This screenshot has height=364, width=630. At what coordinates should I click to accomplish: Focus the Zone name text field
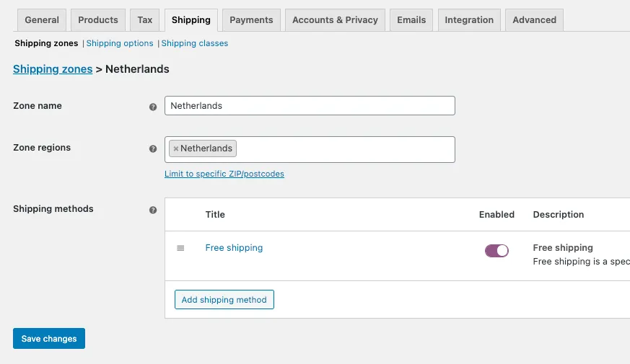310,105
